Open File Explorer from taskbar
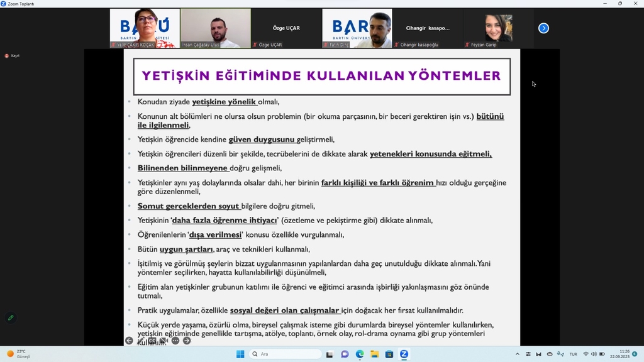Image resolution: width=644 pixels, height=362 pixels. tap(374, 354)
